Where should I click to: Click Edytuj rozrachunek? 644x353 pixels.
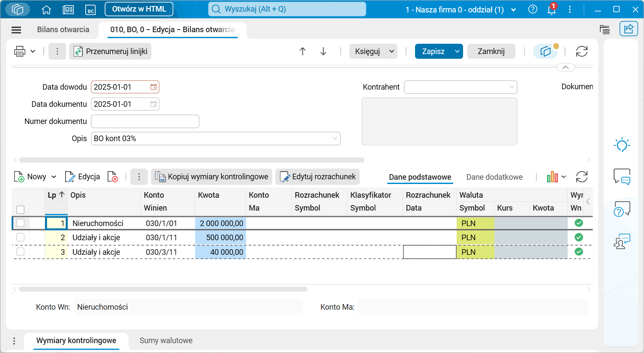[317, 177]
